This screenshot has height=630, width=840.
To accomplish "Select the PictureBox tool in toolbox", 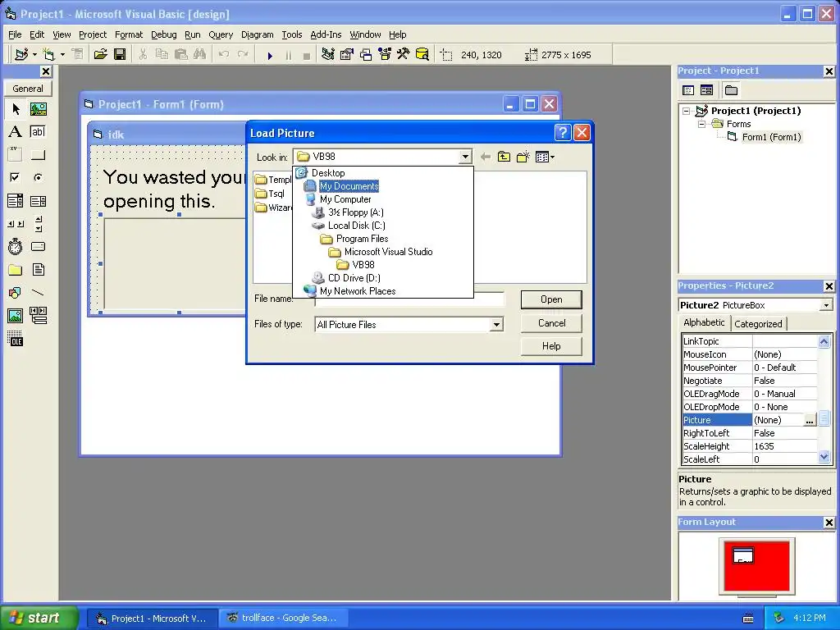I will [38, 109].
